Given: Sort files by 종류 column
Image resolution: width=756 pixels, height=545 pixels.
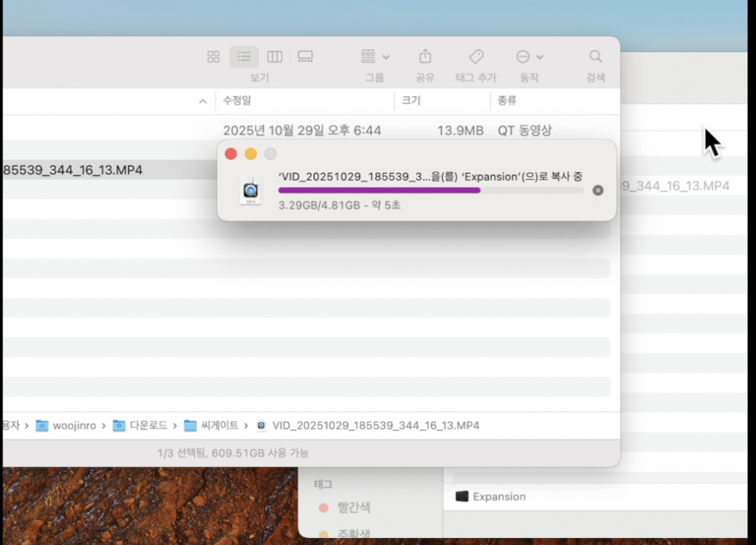Looking at the screenshot, I should click(506, 101).
